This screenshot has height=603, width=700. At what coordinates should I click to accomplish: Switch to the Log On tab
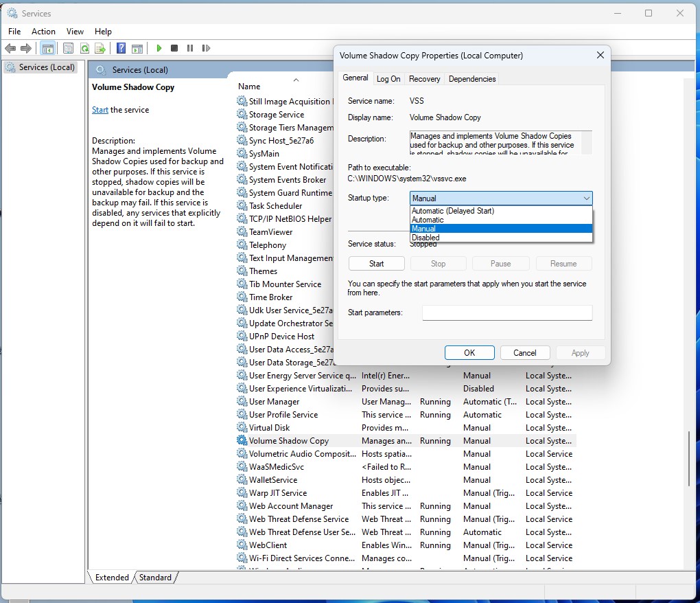388,79
